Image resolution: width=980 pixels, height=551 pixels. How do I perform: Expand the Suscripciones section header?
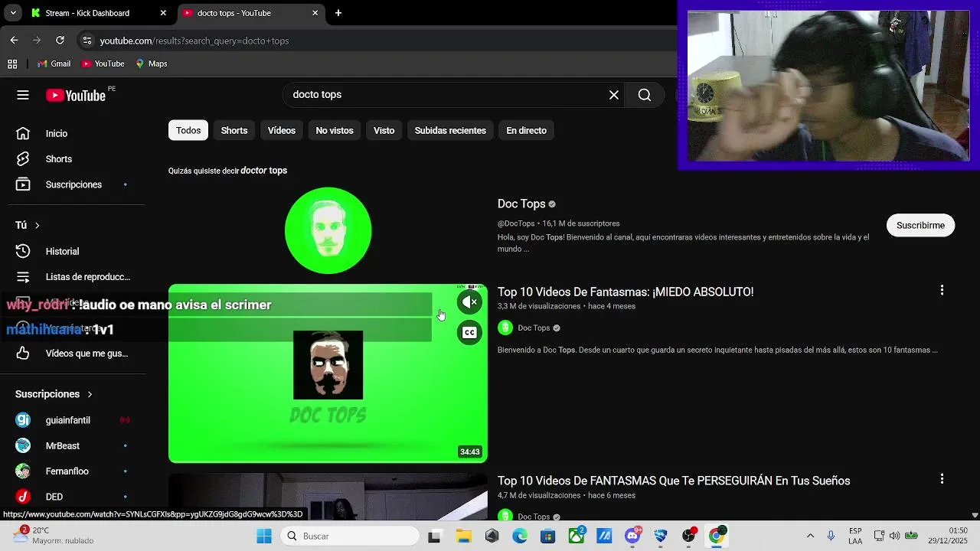pos(54,394)
